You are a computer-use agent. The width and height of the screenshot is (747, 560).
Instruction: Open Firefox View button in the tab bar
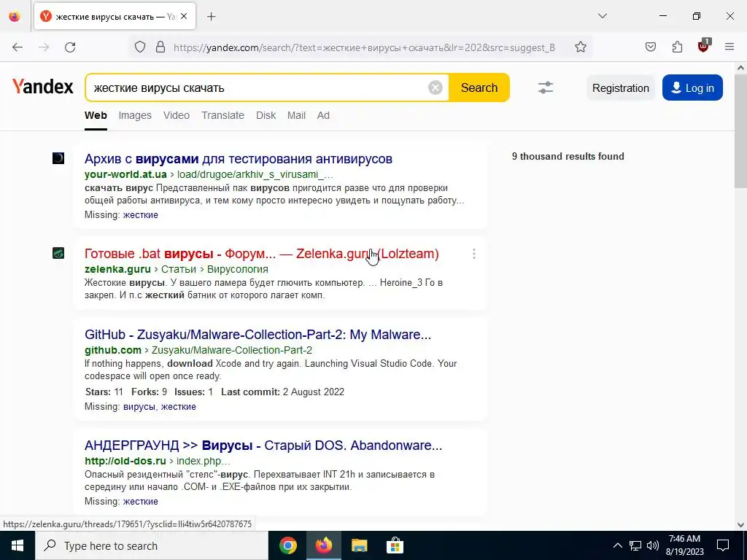pyautogui.click(x=15, y=17)
